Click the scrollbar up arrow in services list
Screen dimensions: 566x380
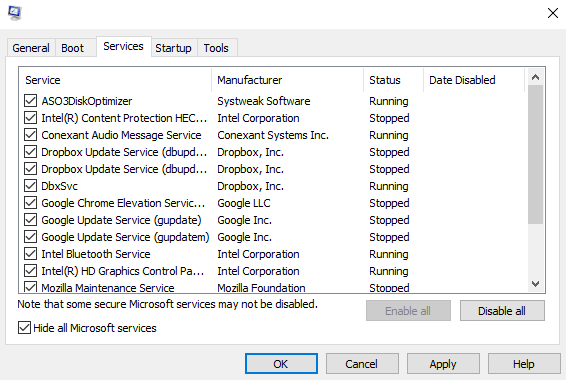536,77
